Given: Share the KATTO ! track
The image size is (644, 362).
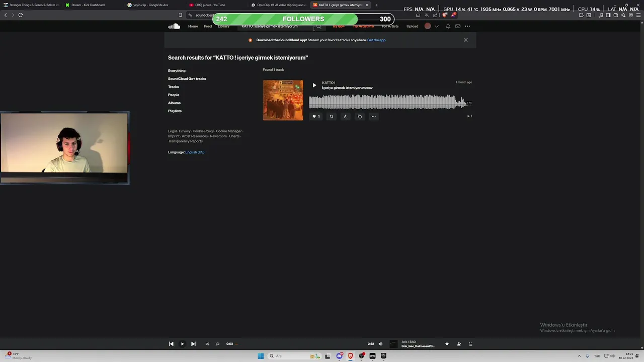Looking at the screenshot, I should [x=346, y=116].
